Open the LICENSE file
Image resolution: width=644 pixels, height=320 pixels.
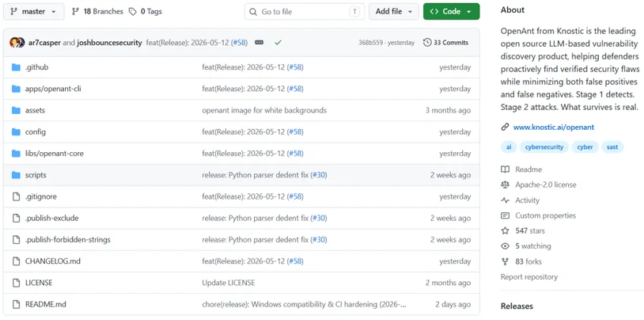click(39, 283)
